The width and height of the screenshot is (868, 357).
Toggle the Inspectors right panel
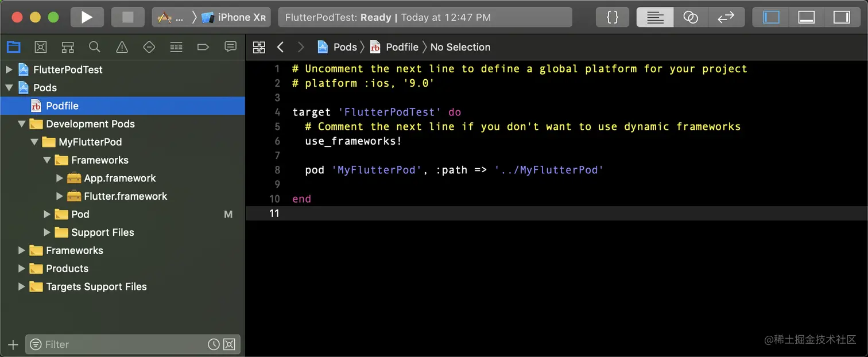click(842, 17)
